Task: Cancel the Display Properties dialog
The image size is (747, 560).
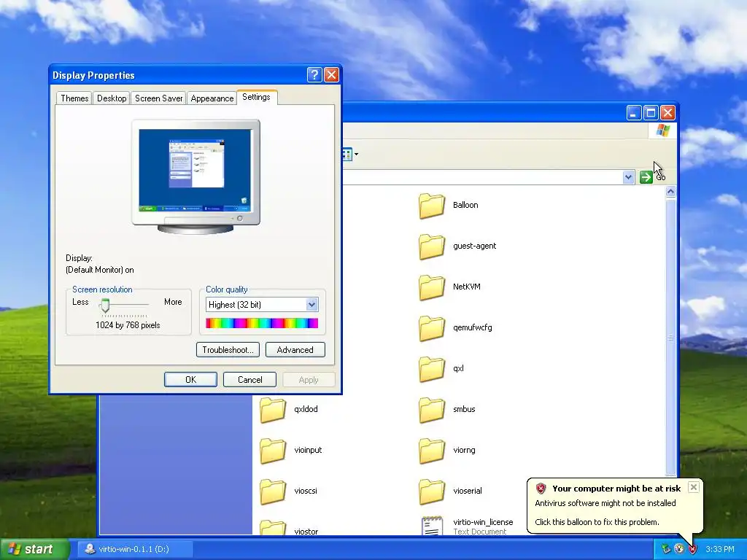Action: coord(249,379)
